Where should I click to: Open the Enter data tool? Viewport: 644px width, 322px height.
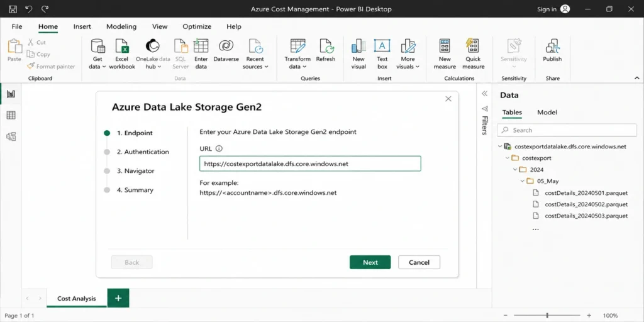[201, 54]
